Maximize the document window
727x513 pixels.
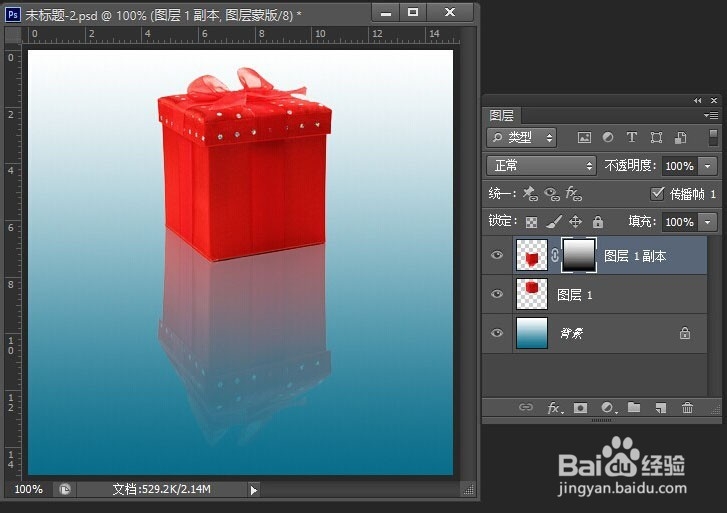(x=413, y=13)
